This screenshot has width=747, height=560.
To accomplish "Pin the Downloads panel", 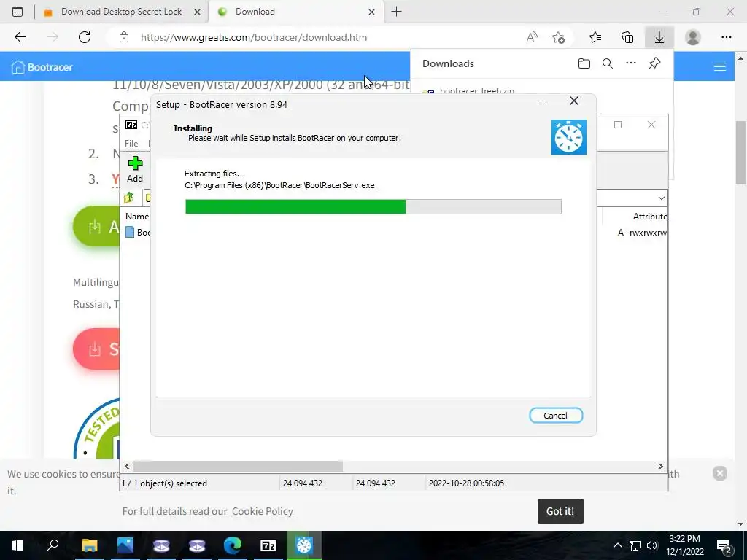I will point(654,63).
